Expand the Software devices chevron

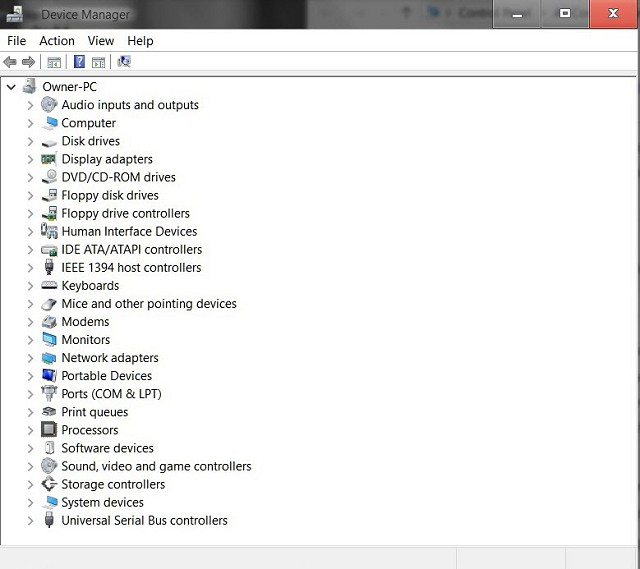tap(30, 448)
